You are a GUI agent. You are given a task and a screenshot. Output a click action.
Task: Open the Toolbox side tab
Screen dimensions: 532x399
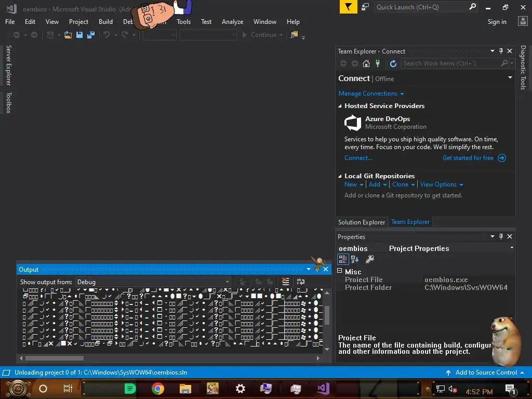tap(9, 102)
